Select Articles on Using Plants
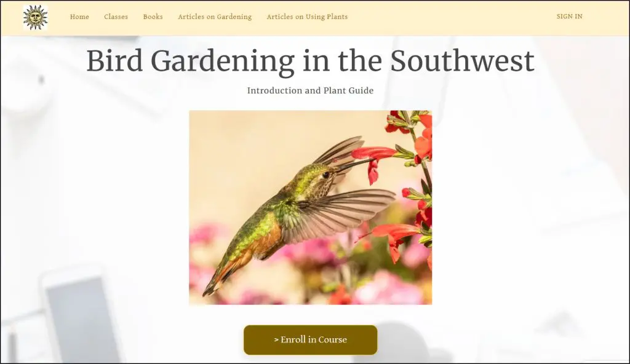Image resolution: width=630 pixels, height=364 pixels. coord(308,17)
